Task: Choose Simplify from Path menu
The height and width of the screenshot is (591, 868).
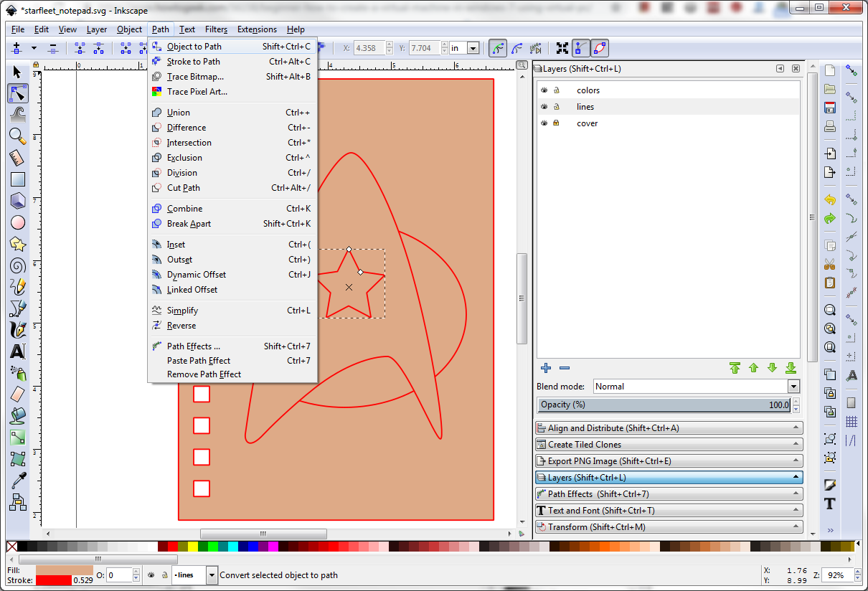Action: click(x=232, y=311)
